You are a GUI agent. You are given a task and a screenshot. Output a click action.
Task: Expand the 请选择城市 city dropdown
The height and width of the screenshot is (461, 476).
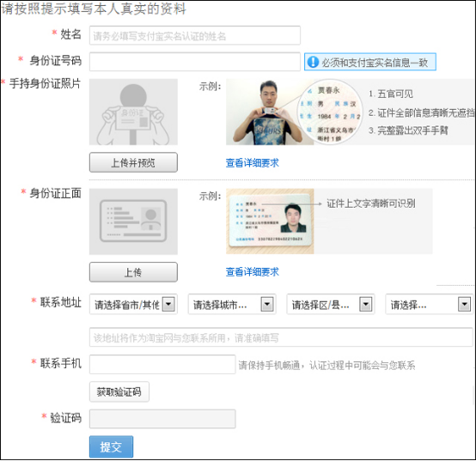click(232, 304)
